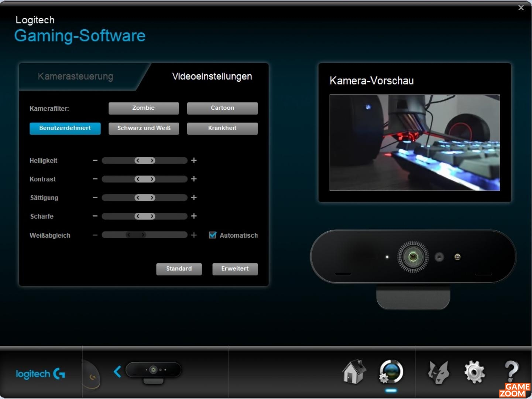Viewport: 532px width, 399px height.
Task: Increase Schärfe with the plus button
Action: pyautogui.click(x=194, y=216)
